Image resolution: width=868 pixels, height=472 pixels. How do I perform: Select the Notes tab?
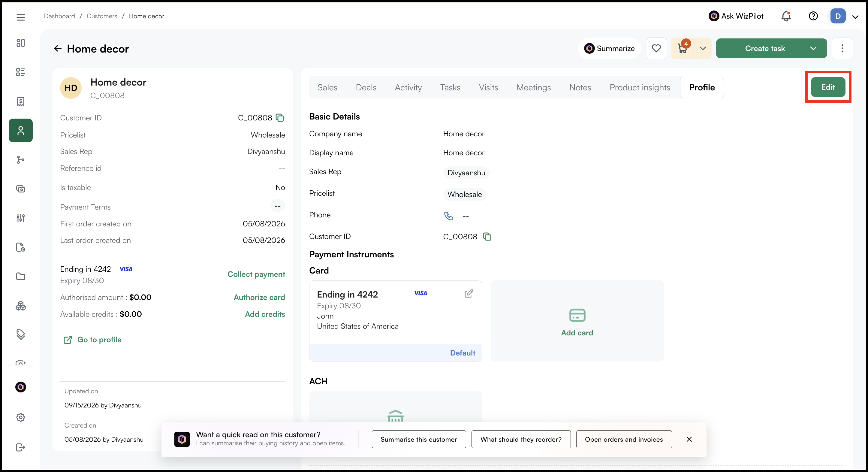coord(580,87)
